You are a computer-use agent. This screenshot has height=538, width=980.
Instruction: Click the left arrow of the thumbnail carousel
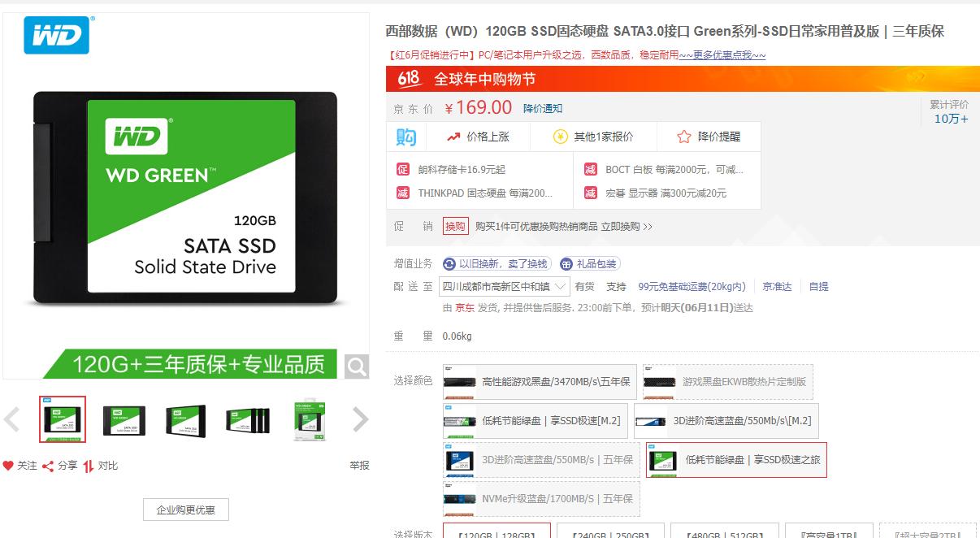tap(11, 419)
